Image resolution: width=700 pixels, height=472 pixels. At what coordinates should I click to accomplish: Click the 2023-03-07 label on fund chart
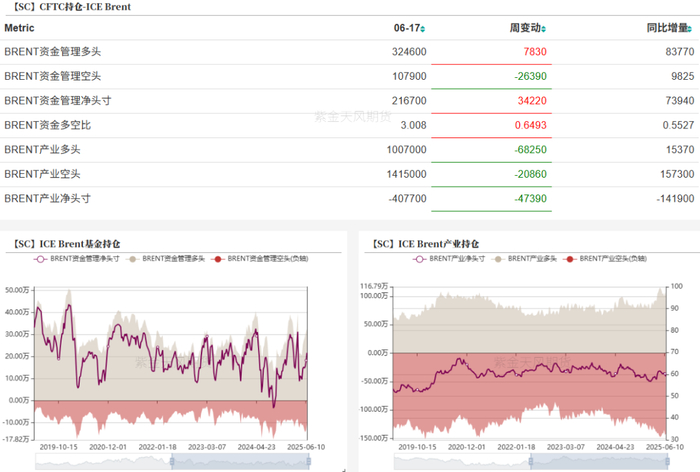coord(207,447)
